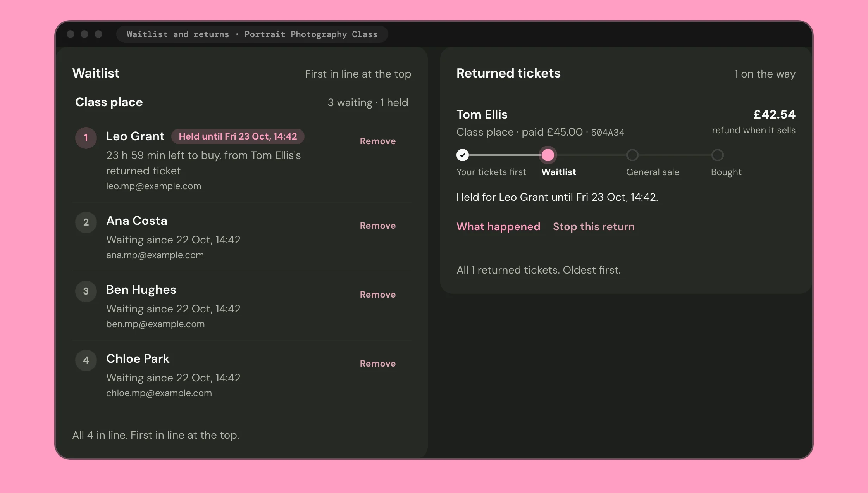Viewport: 868px width, 493px height.
Task: Click the All 1 returned tickets footer text
Action: (539, 270)
